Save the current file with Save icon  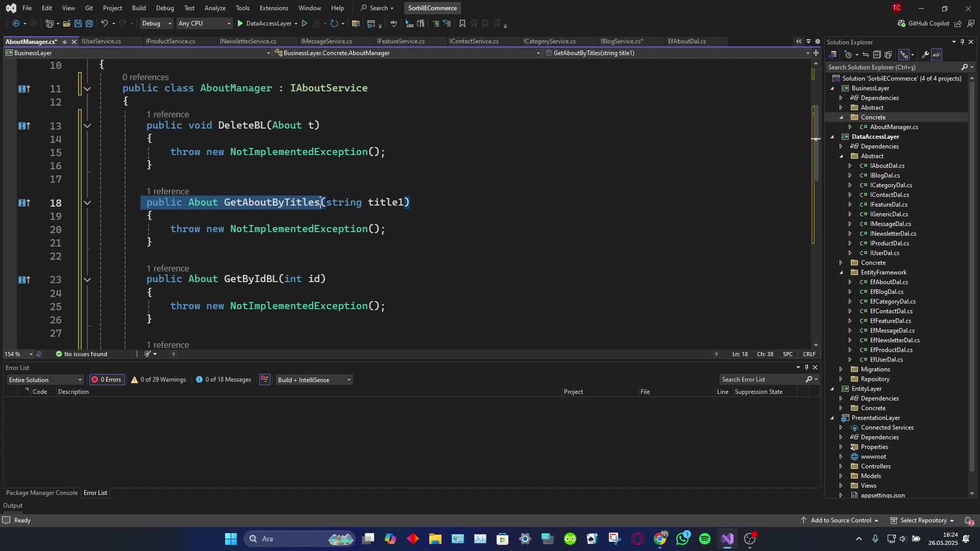tap(78, 23)
